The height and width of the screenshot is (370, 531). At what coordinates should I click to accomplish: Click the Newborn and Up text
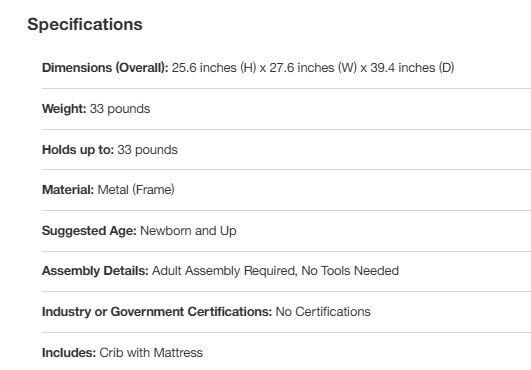coord(188,231)
